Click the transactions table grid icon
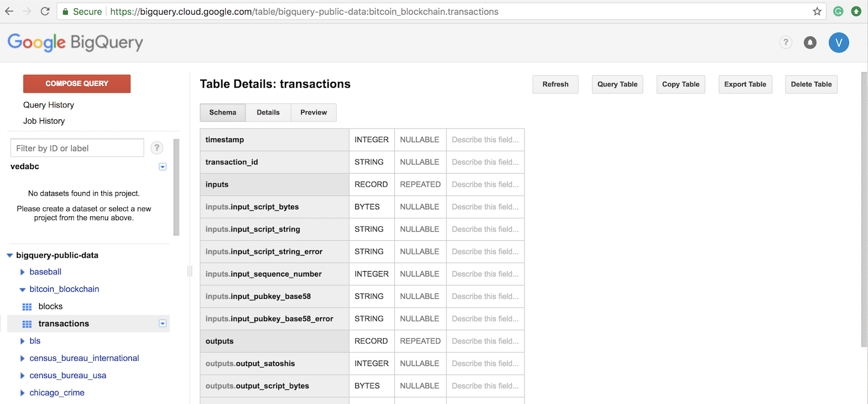868x404 pixels. pyautogui.click(x=27, y=324)
